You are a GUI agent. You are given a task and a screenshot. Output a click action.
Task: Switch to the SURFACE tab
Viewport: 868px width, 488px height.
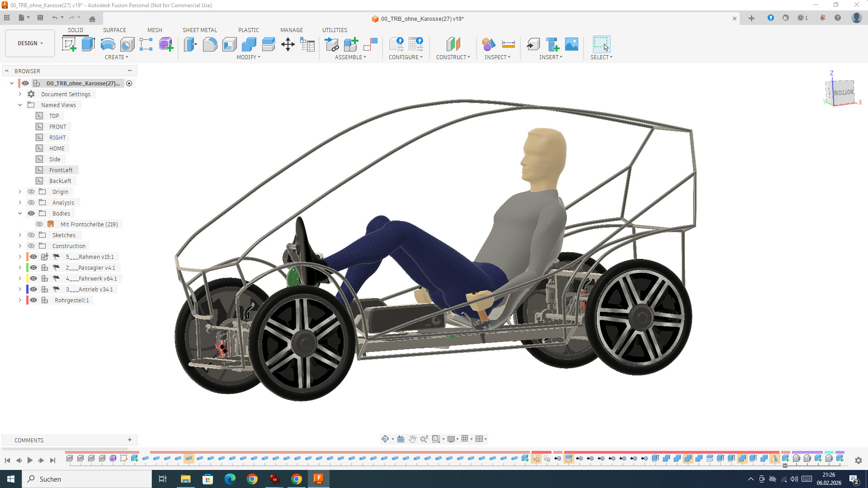pos(114,30)
